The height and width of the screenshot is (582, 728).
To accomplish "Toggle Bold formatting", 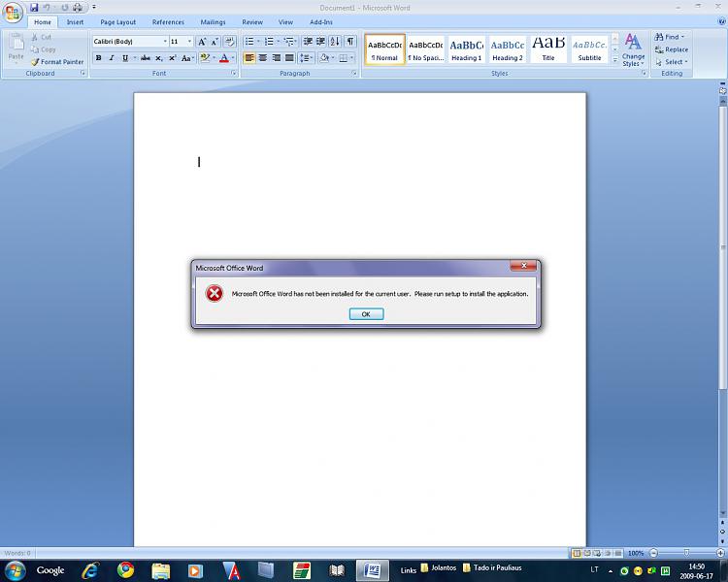I will point(98,58).
